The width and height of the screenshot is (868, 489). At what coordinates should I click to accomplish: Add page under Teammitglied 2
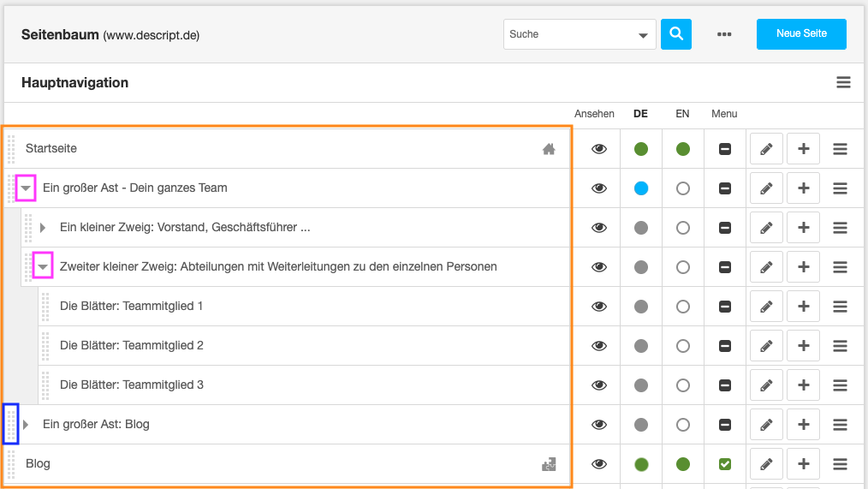coord(803,346)
